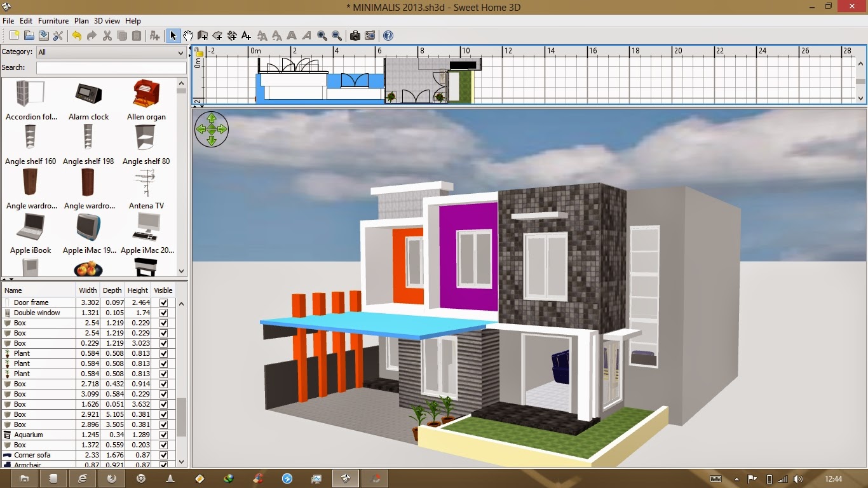This screenshot has width=868, height=488.
Task: Open the Furniture menu
Action: [x=53, y=20]
